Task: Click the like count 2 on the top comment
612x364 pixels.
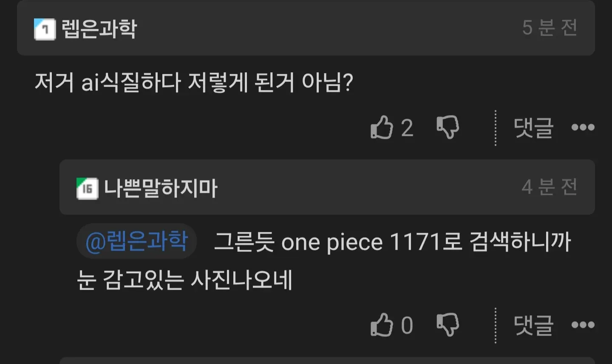Action: [x=407, y=127]
